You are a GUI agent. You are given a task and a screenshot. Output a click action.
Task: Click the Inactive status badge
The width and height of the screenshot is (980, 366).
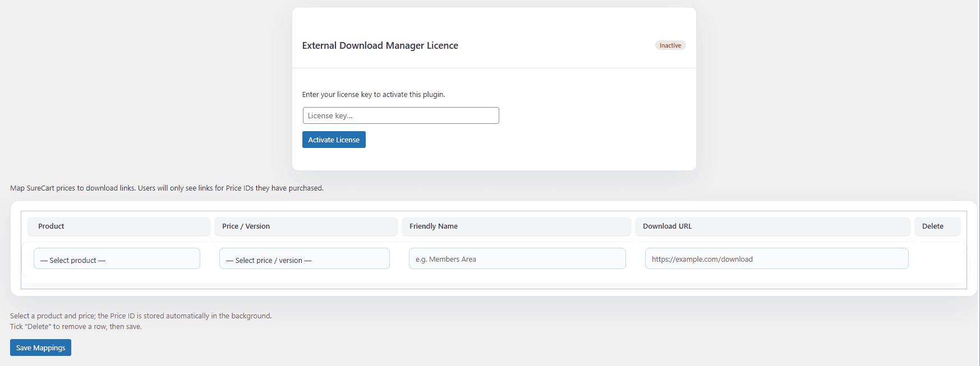click(x=670, y=45)
